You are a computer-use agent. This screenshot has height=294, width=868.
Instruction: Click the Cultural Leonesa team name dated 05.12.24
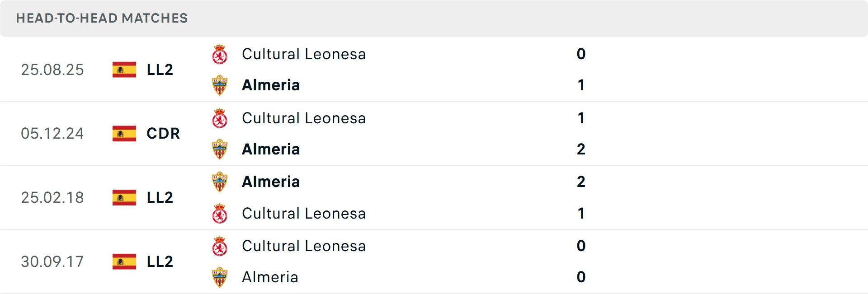304,118
